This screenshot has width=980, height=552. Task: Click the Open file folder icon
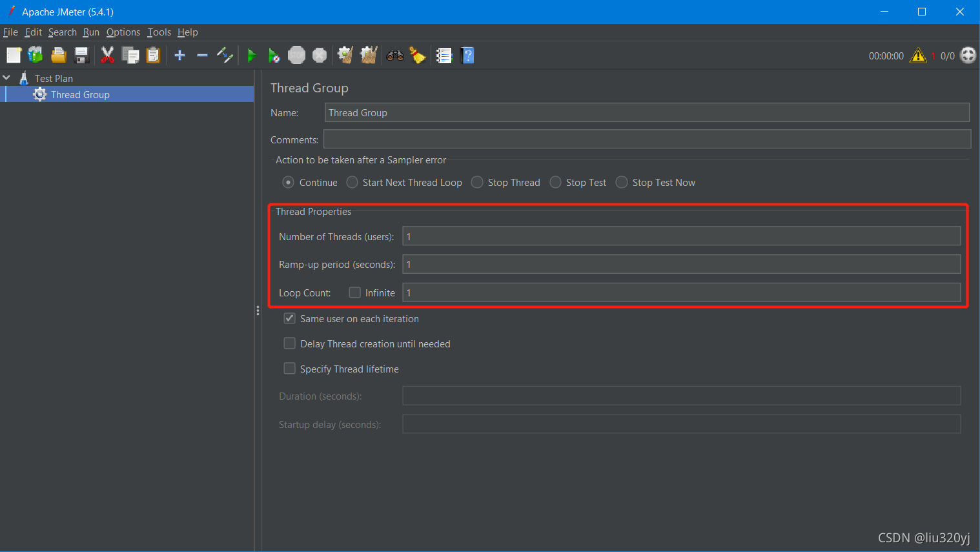[59, 56]
